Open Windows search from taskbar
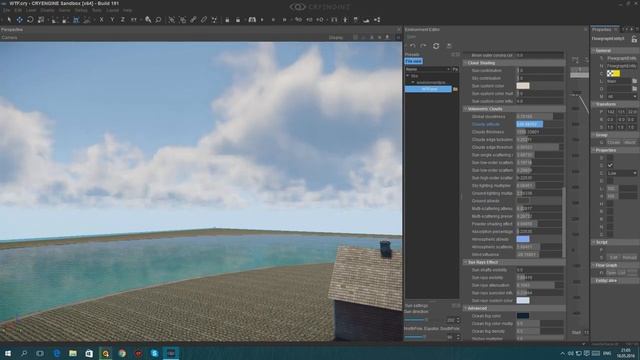Viewport: 640px width, 360px height. [24, 353]
